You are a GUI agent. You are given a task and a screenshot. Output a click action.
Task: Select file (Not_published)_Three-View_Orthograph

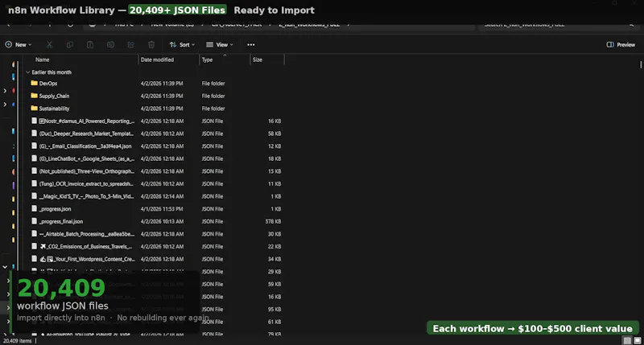point(87,171)
